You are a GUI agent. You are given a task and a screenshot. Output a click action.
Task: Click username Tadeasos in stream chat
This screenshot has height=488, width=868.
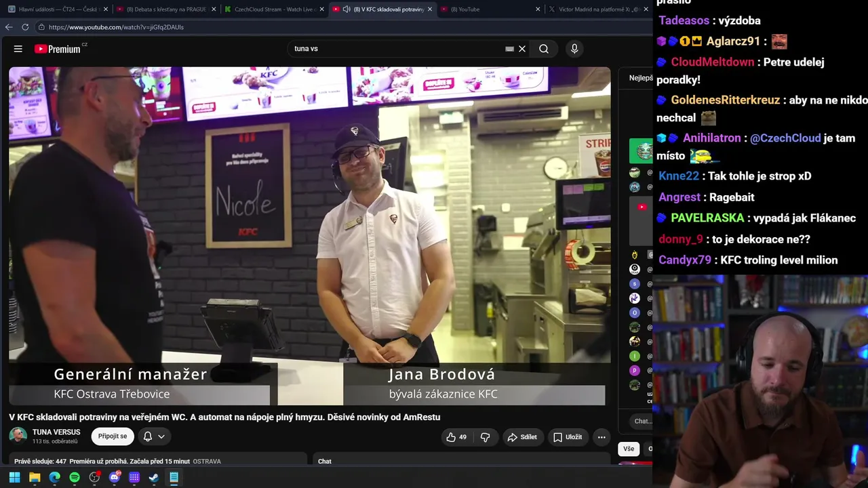684,20
